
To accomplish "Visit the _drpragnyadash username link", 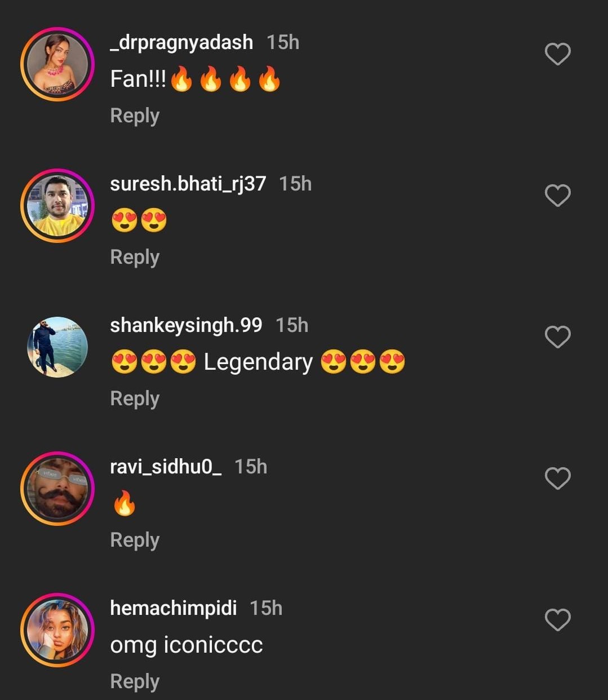I will pos(181,42).
